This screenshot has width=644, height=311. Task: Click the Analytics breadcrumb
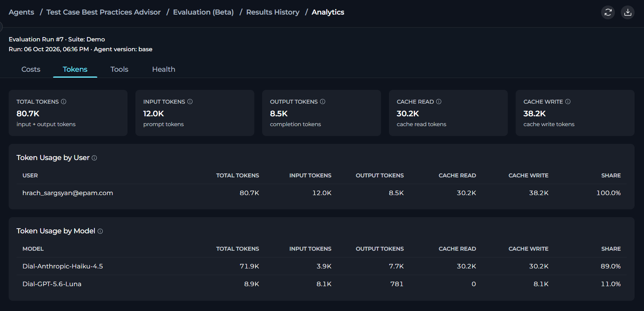328,12
